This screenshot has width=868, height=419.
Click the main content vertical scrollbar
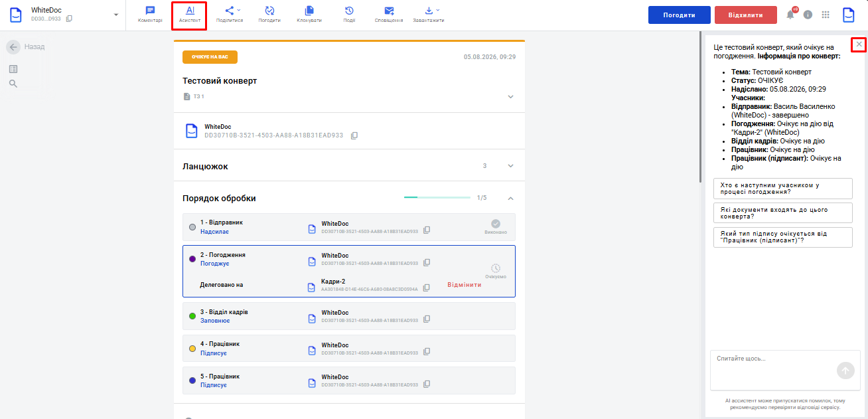point(699,106)
